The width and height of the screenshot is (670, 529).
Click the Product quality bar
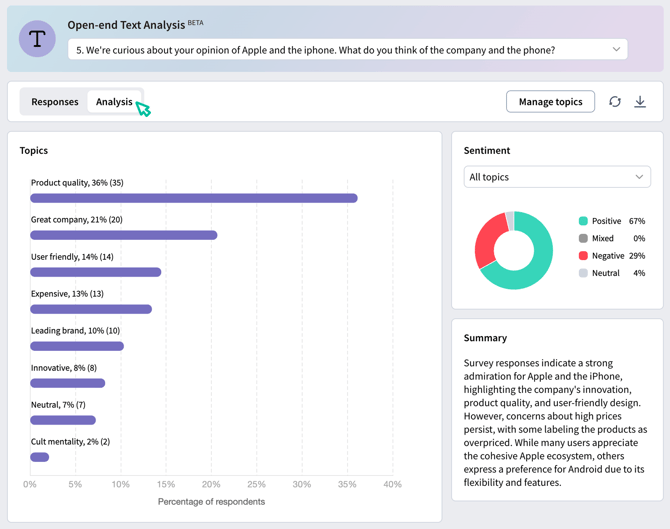(x=194, y=198)
